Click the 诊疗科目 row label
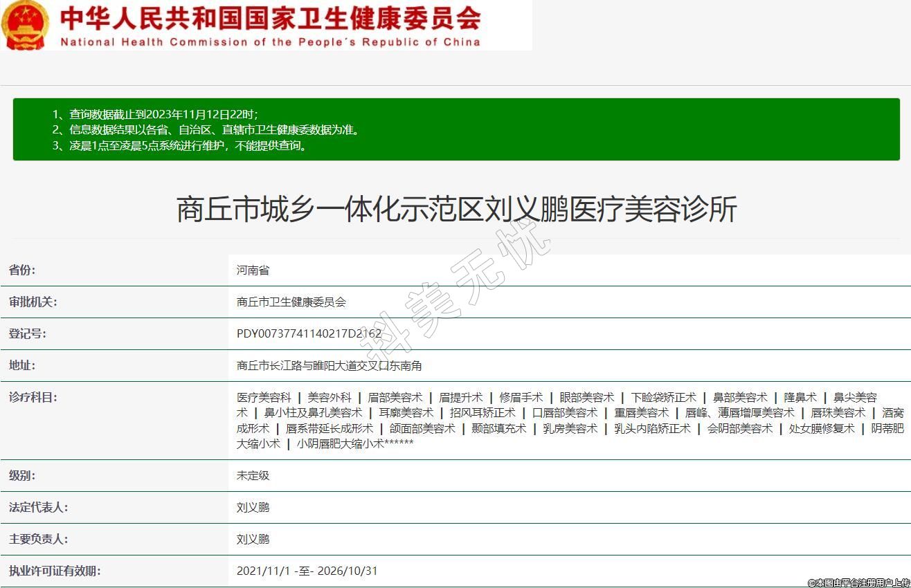This screenshot has height=588, width=911. [33, 397]
